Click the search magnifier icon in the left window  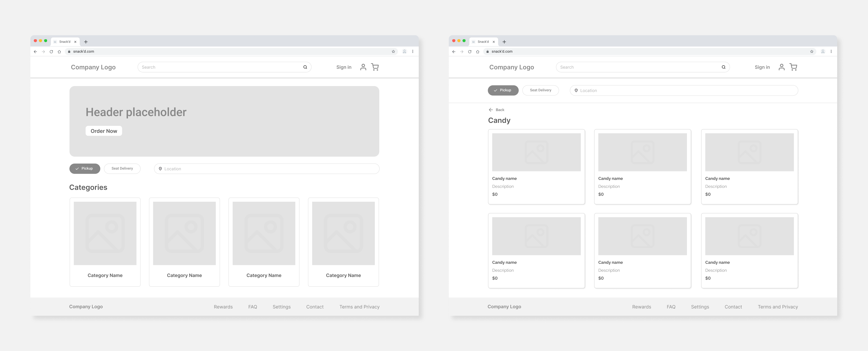pyautogui.click(x=305, y=67)
